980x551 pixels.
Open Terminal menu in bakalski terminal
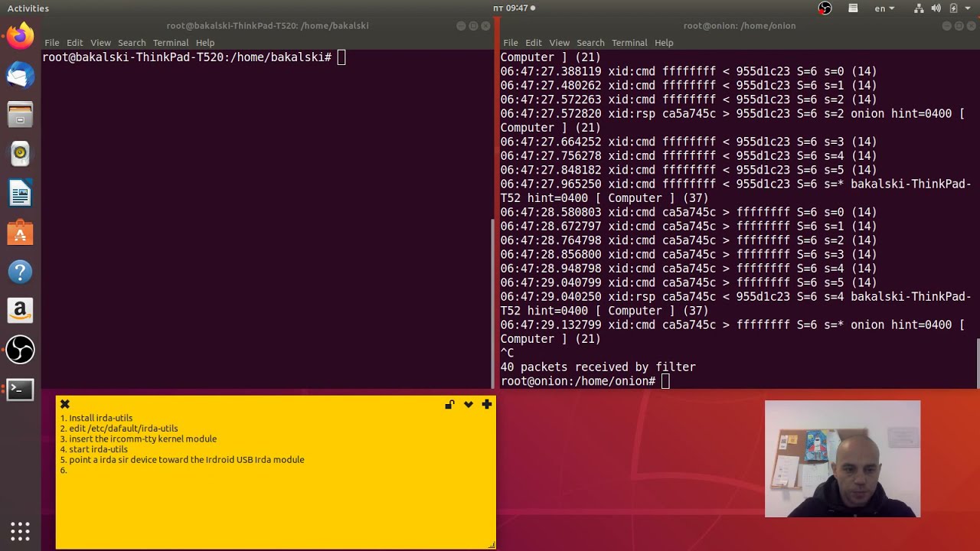(171, 43)
